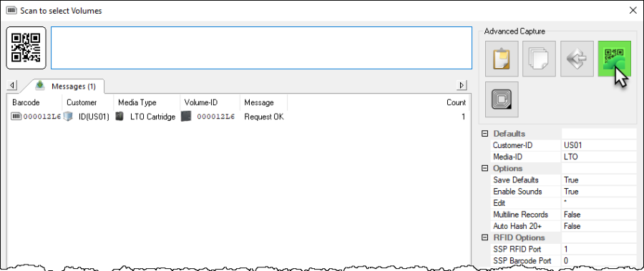This screenshot has height=271, width=644.
Task: Click the QR code scan button
Action: (26, 48)
